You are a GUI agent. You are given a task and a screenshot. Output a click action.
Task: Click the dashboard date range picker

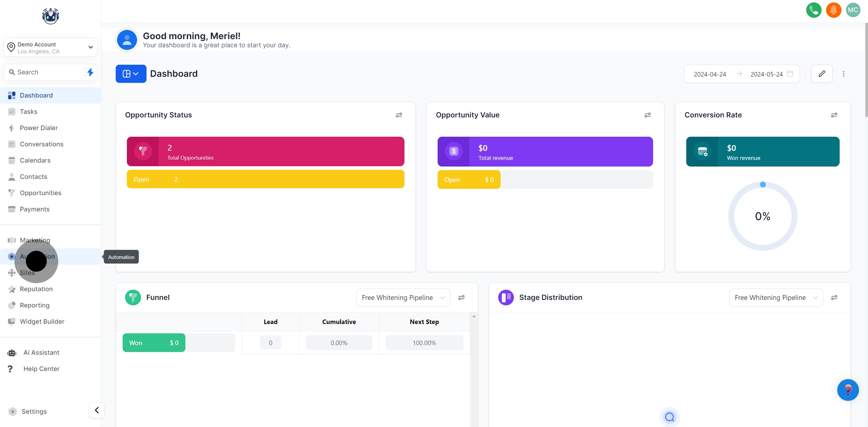(x=741, y=74)
